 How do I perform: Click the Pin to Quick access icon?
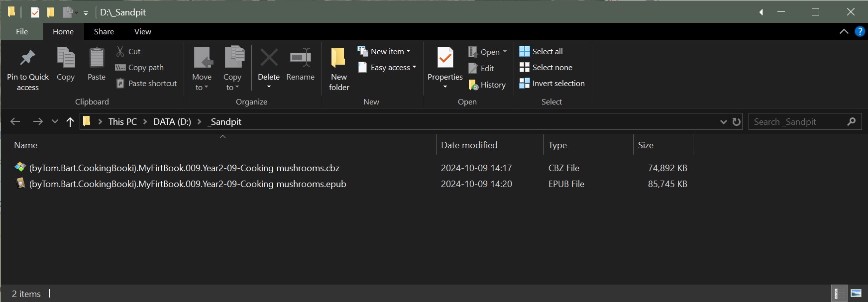pyautogui.click(x=27, y=59)
